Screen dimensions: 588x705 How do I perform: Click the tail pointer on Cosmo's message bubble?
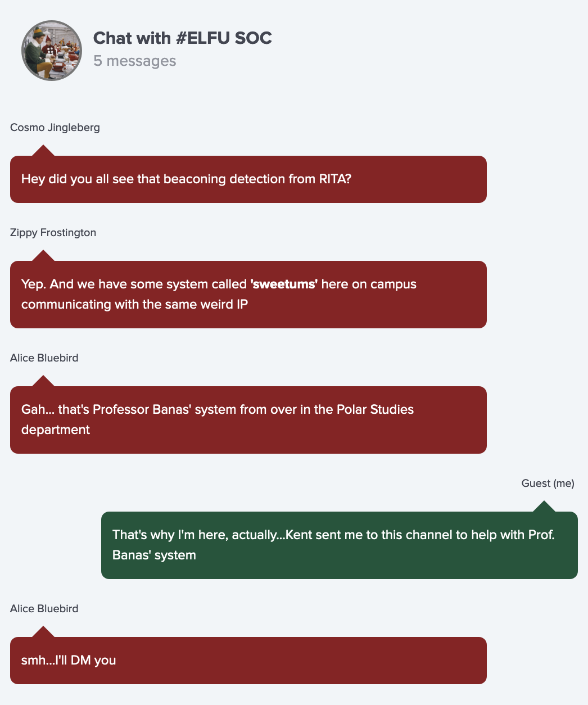pyautogui.click(x=43, y=151)
